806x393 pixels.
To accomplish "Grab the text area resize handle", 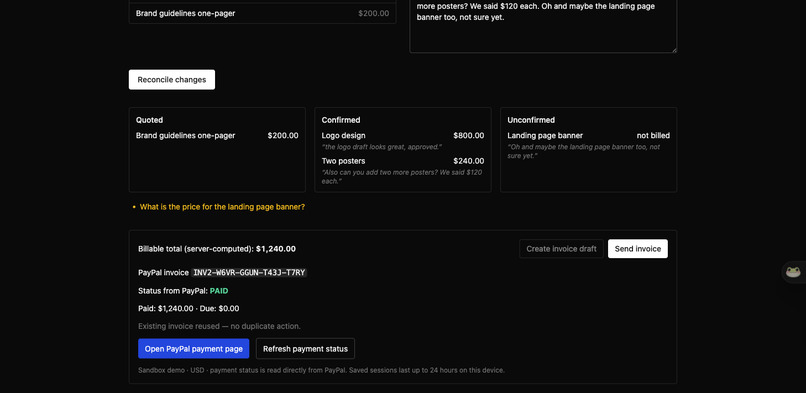I will coord(673,49).
